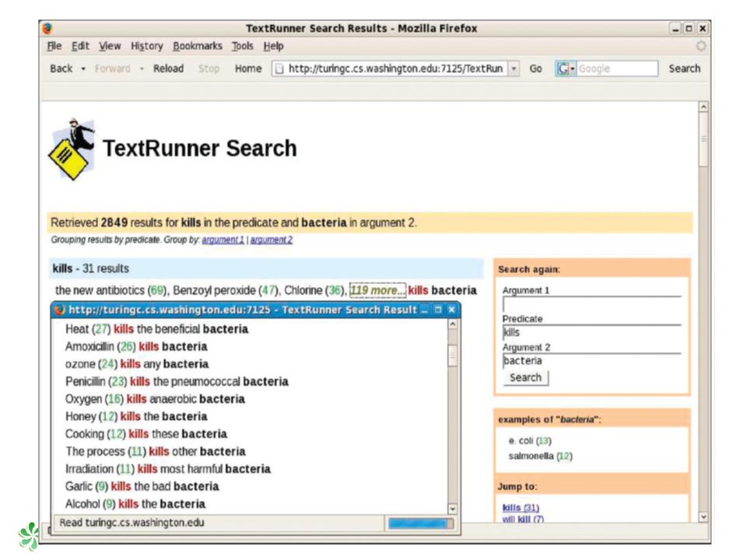Click the Predicate input field

tap(591, 332)
